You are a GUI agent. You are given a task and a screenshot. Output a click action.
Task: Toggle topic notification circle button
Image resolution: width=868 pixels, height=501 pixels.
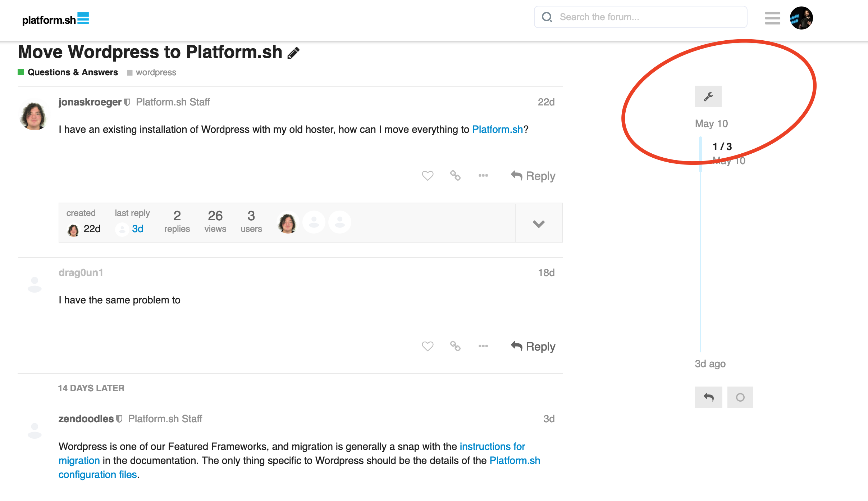(740, 397)
